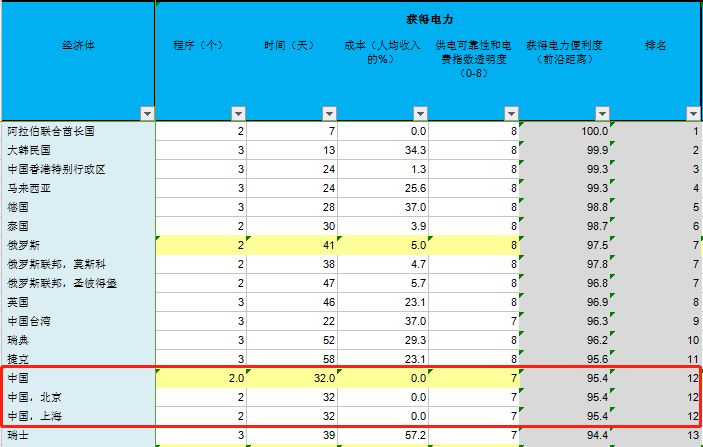The width and height of the screenshot is (703, 447).
Task: Click the 阿拉伯联合酋长国 row label
Action: (78, 131)
